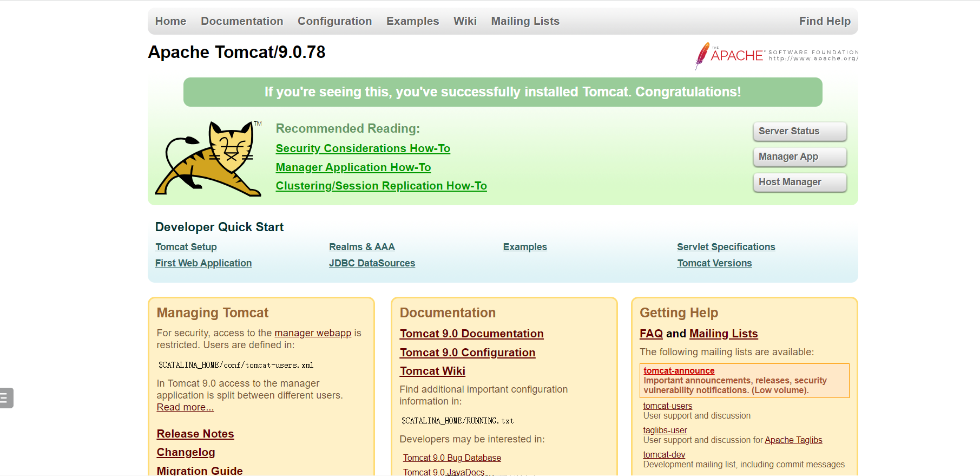The image size is (980, 476).
Task: Click the $CATALINA_HOME/conf/tomcat-users.xml path text
Action: tap(236, 365)
